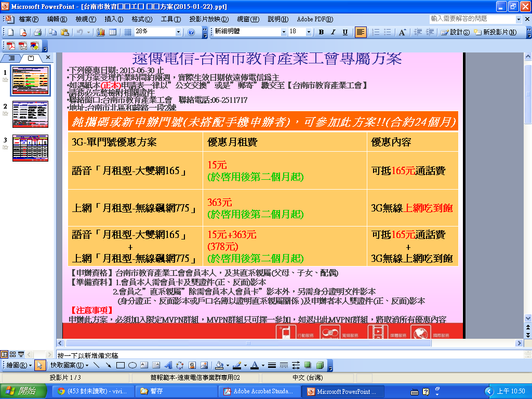Image resolution: width=532 pixels, height=399 pixels.
Task: Open the font size dropdown
Action: [309, 32]
